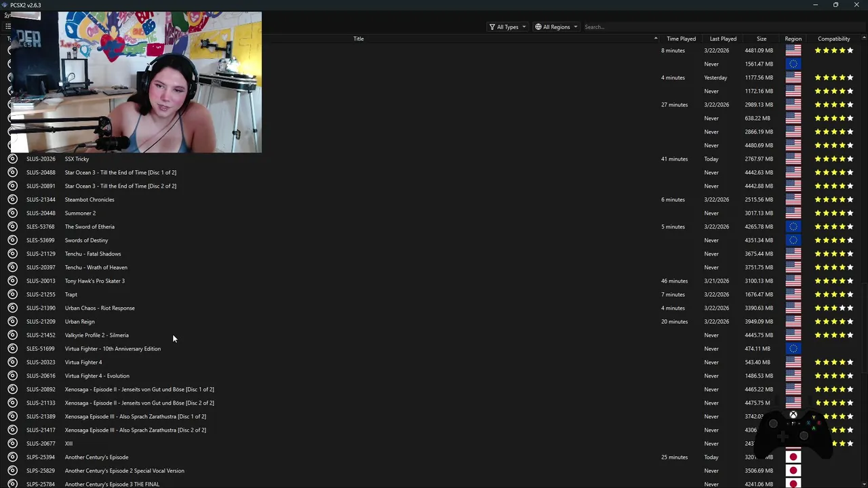868x488 pixels.
Task: Click serial SLPS-25394
Action: click(x=40, y=457)
